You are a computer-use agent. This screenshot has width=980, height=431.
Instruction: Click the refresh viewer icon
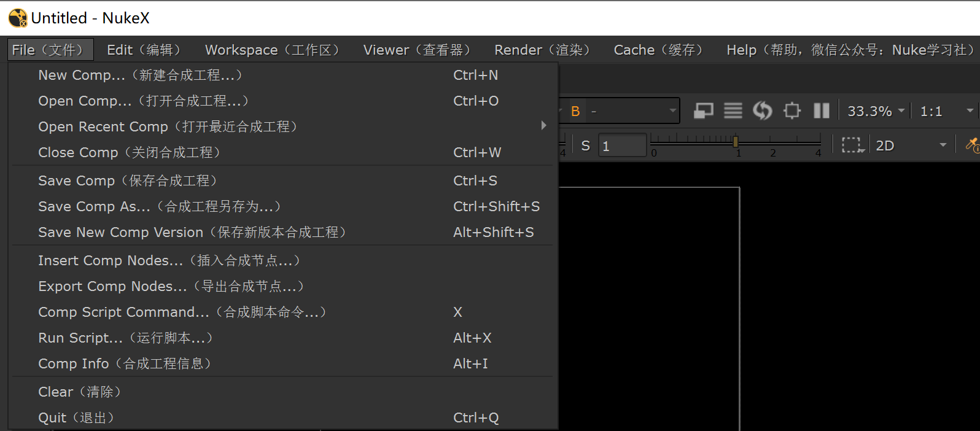coord(762,111)
